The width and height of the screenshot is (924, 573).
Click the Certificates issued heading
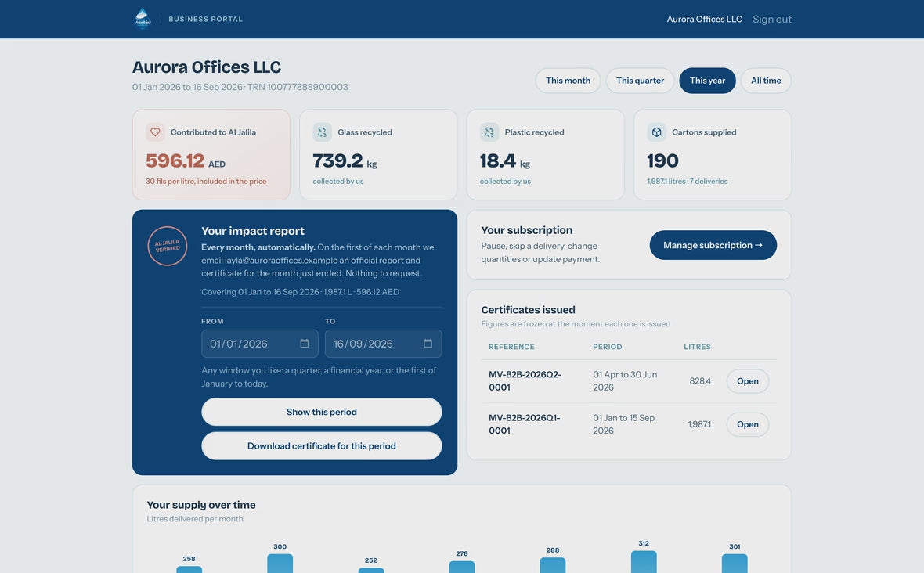coord(528,310)
